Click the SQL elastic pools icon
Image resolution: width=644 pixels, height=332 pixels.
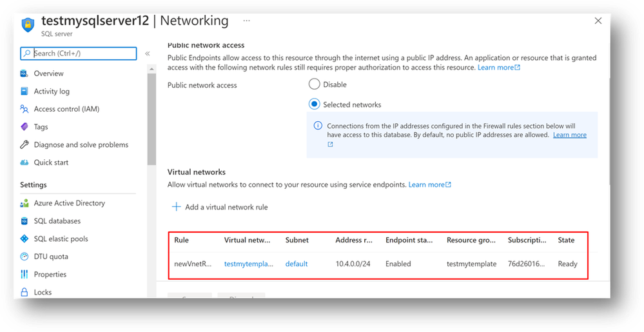click(x=24, y=239)
